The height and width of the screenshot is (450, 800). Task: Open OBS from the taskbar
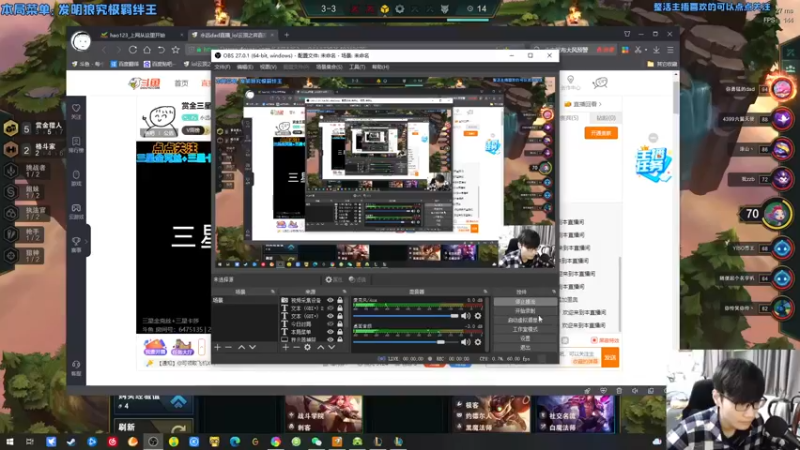[x=153, y=441]
